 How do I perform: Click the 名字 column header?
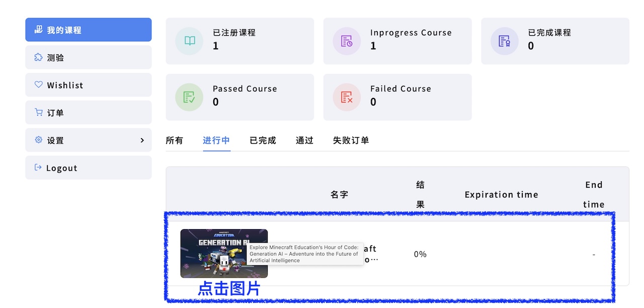click(x=339, y=194)
